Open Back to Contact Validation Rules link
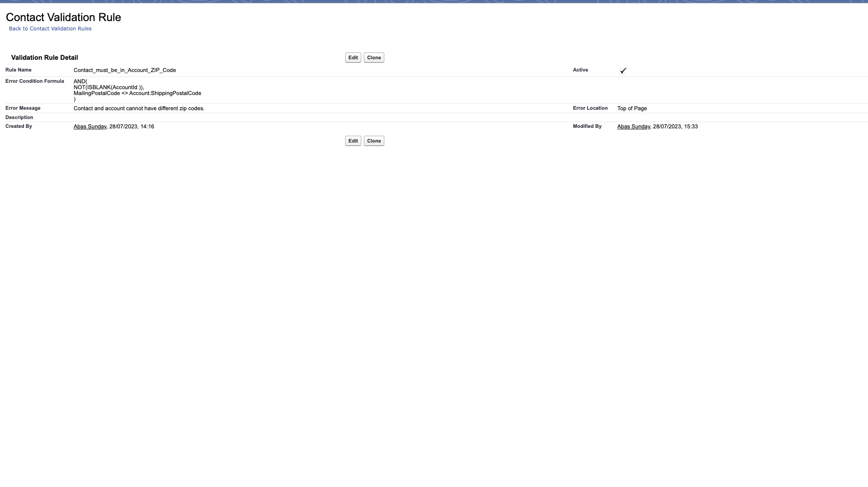The image size is (868, 487). pos(50,28)
